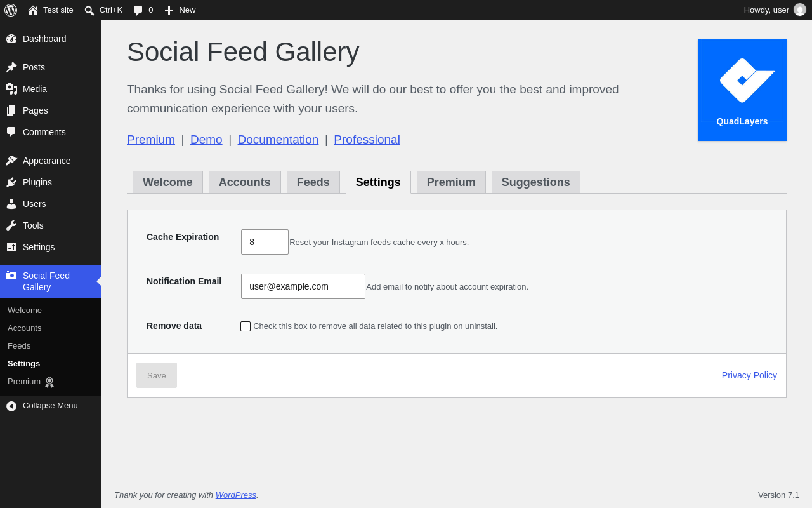Switch to the Suggestions tab

point(536,182)
